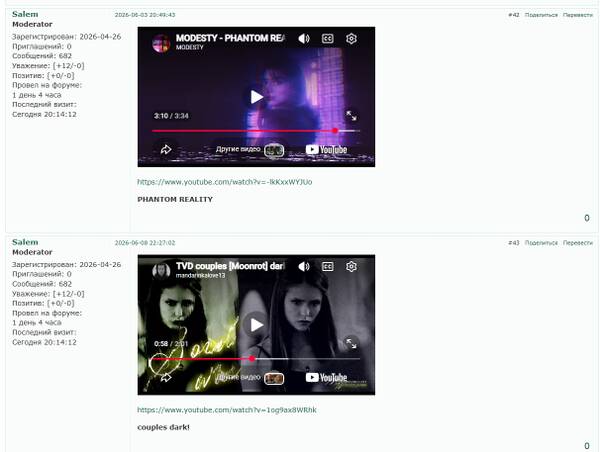Click timestamp 2026-06-03 20:49:43

(145, 15)
